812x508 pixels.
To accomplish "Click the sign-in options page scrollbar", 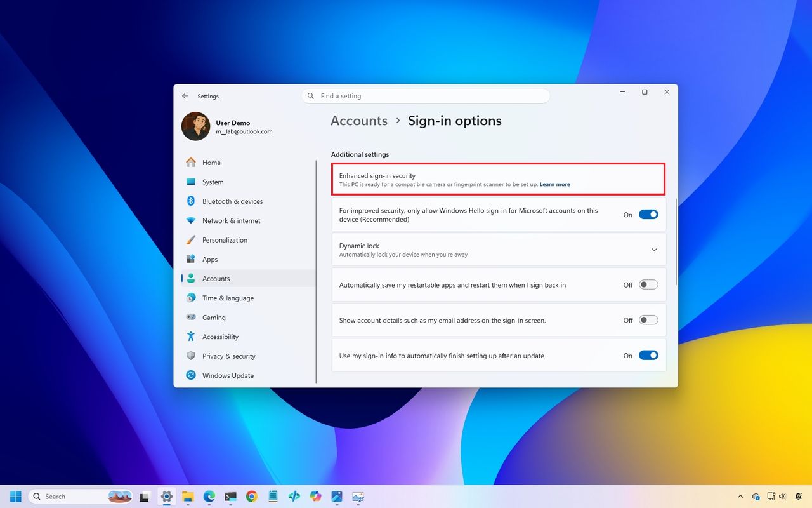I will [676, 241].
